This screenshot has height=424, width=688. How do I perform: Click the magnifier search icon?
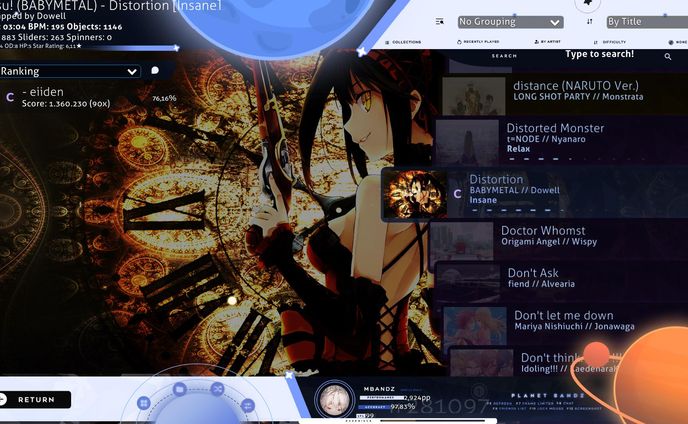click(668, 56)
